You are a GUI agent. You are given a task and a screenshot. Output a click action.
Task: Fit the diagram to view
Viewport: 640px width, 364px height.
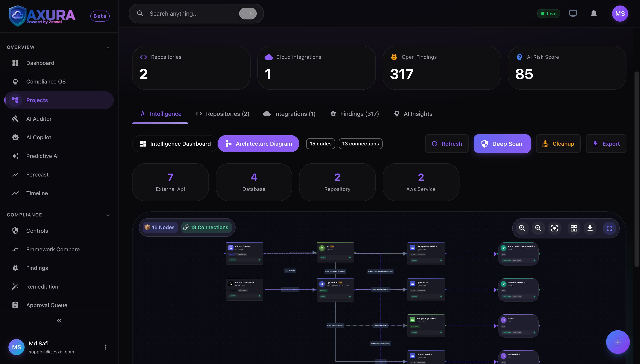[x=554, y=228]
